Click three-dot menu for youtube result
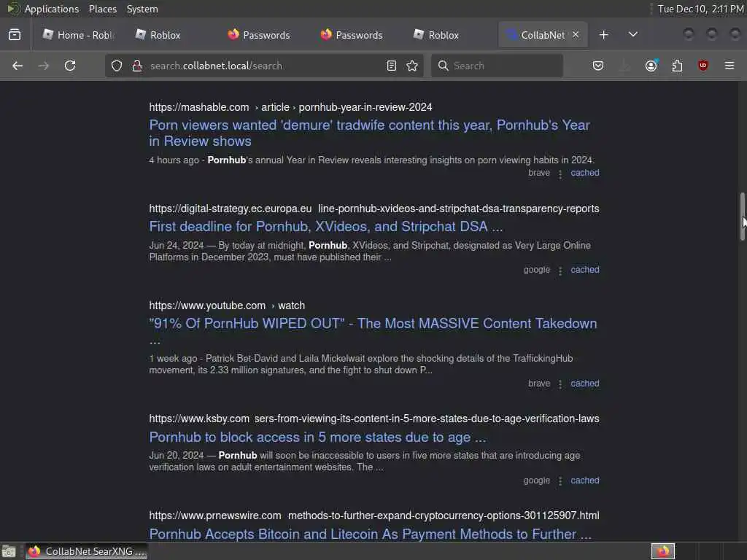 click(x=560, y=384)
